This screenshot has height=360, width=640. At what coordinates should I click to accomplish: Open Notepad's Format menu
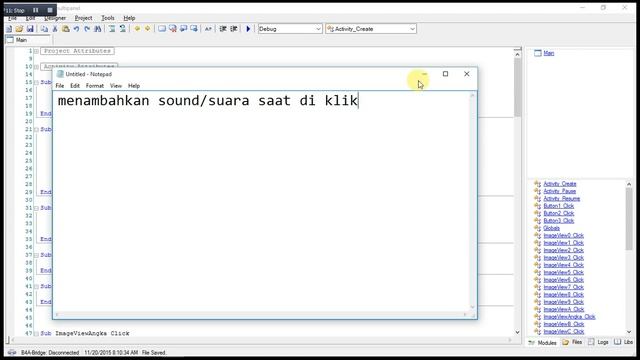click(x=95, y=86)
